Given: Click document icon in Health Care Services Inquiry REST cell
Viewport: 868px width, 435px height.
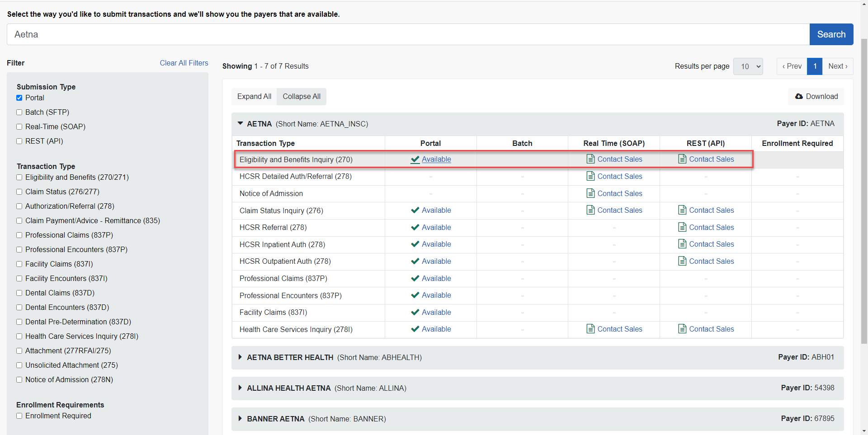Looking at the screenshot, I should click(x=682, y=329).
